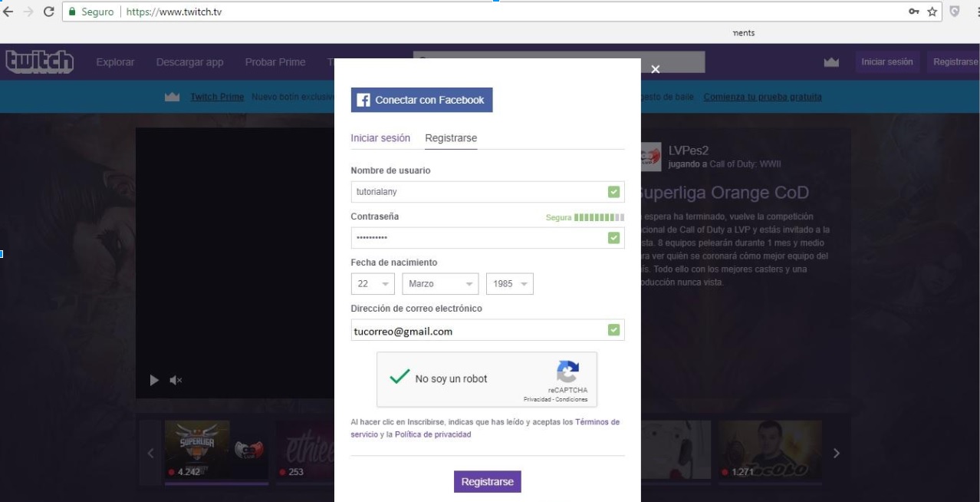This screenshot has height=502, width=980.
Task: Open the Política de privacidad link
Action: pos(432,434)
